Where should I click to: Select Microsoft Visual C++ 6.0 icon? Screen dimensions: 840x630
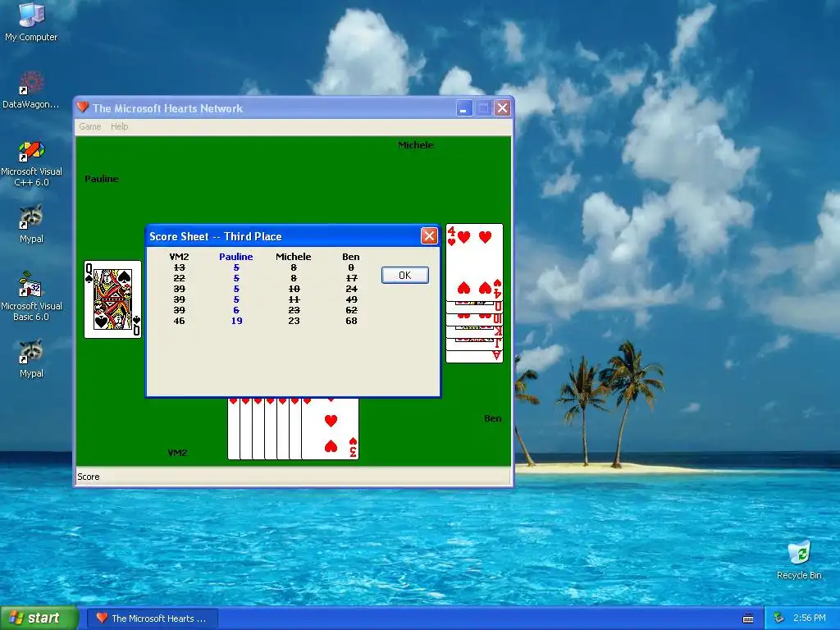point(32,163)
